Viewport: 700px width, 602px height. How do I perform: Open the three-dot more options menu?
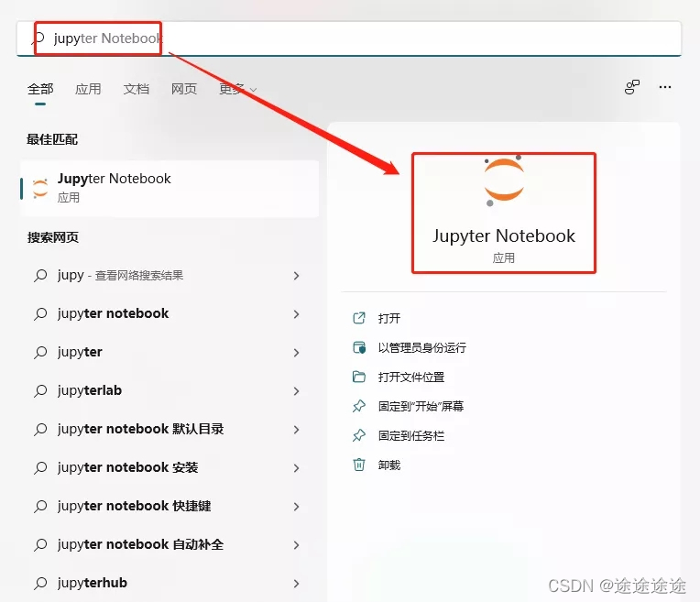(x=665, y=87)
